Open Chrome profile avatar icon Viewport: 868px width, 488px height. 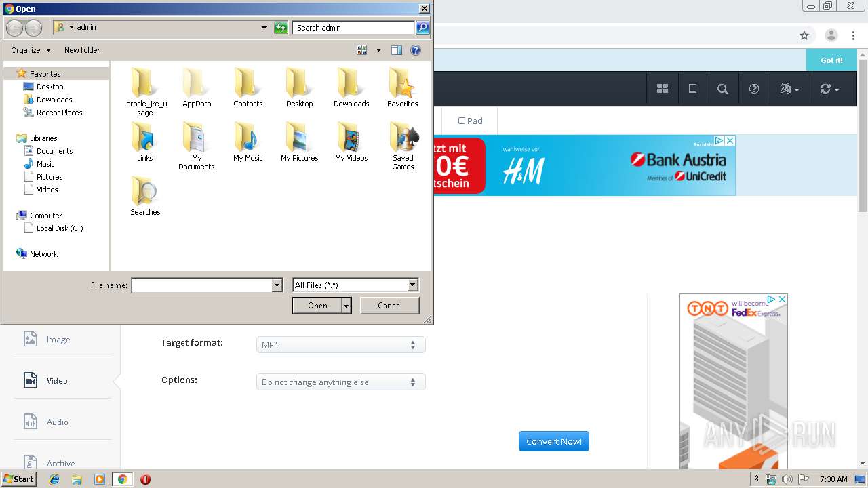coord(831,35)
